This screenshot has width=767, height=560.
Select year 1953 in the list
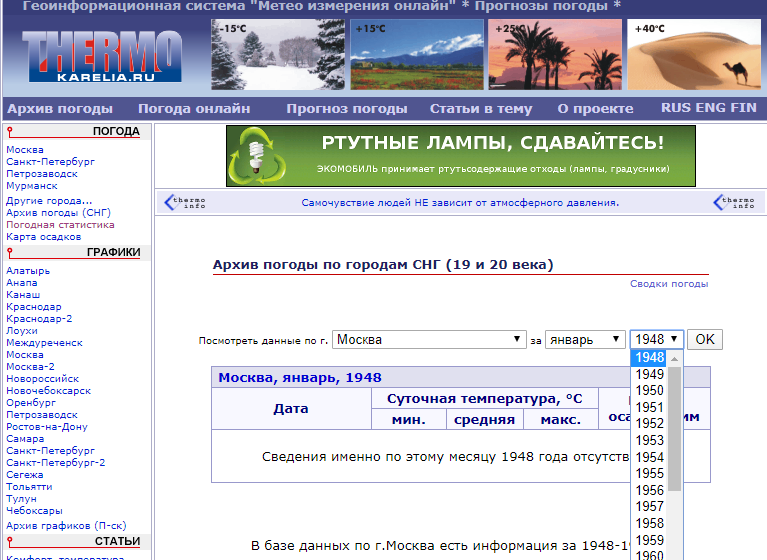click(649, 440)
